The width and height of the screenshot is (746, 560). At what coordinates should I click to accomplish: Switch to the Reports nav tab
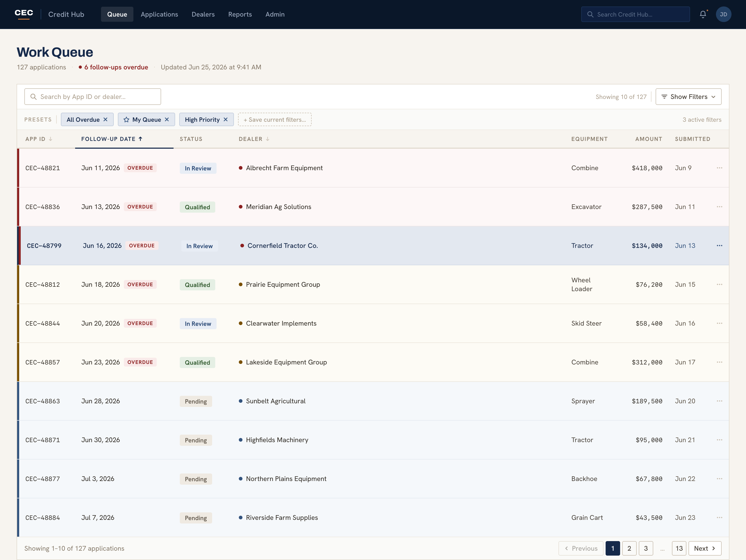coord(240,15)
